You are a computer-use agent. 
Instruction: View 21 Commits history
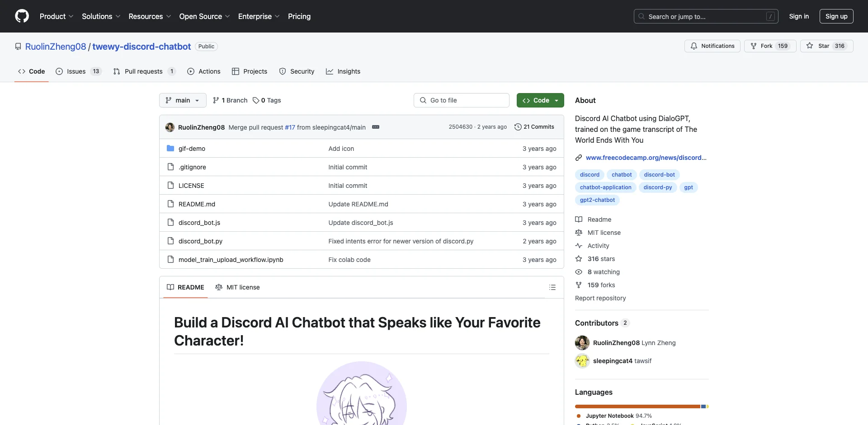click(x=534, y=127)
